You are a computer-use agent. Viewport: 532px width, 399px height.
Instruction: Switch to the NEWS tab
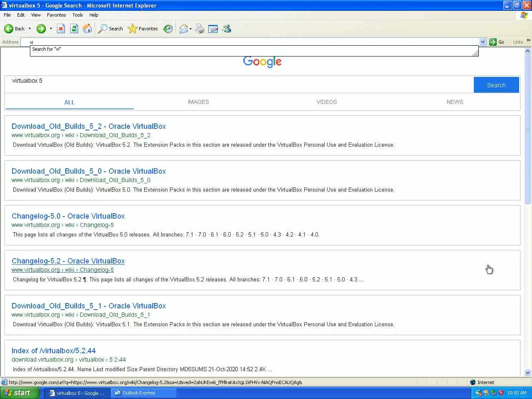pyautogui.click(x=455, y=102)
